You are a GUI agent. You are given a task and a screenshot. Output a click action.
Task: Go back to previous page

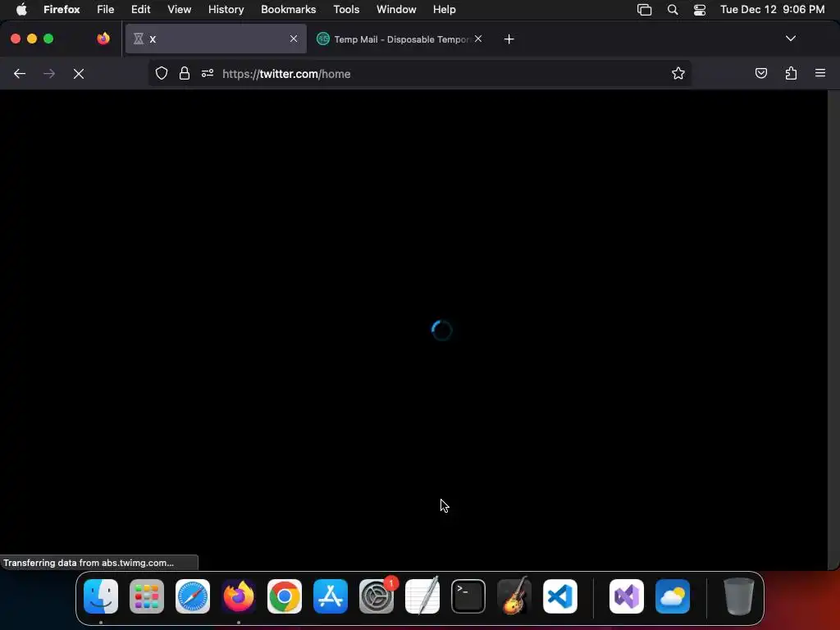click(20, 74)
